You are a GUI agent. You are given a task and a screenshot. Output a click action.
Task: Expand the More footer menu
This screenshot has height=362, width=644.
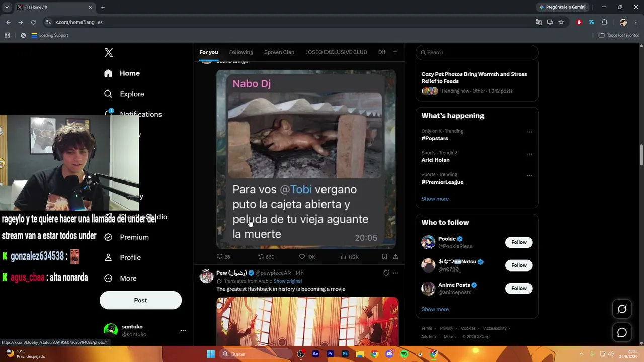[x=450, y=337]
